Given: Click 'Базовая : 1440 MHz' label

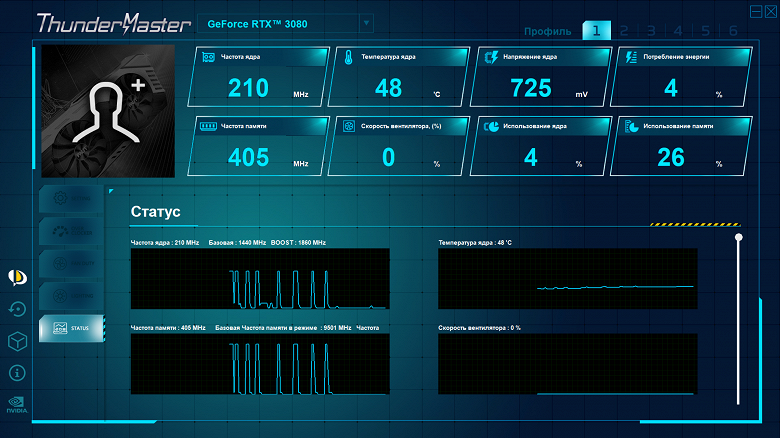Looking at the screenshot, I should pos(237,243).
